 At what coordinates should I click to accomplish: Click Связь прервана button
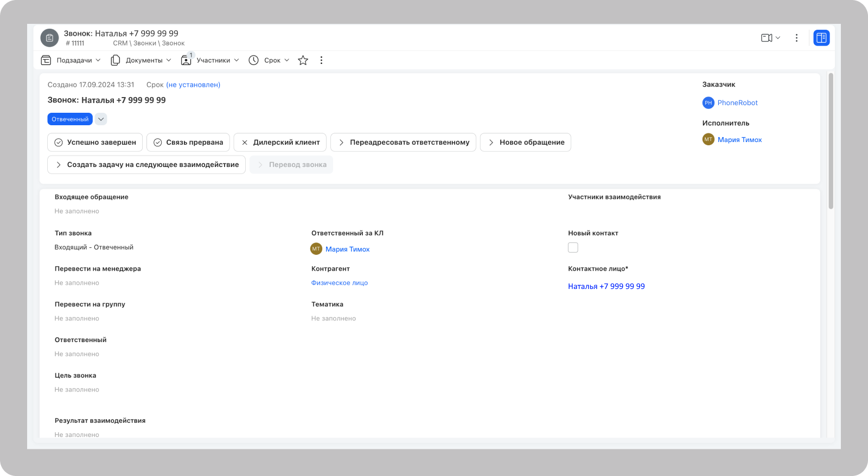(188, 142)
